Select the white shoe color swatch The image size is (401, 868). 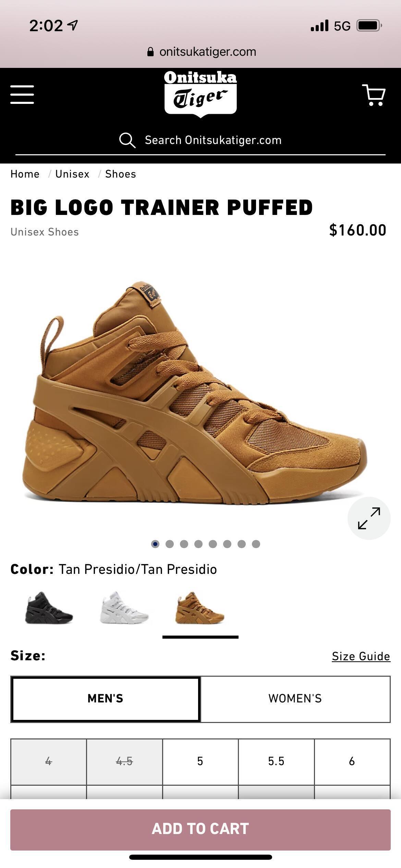(x=124, y=608)
